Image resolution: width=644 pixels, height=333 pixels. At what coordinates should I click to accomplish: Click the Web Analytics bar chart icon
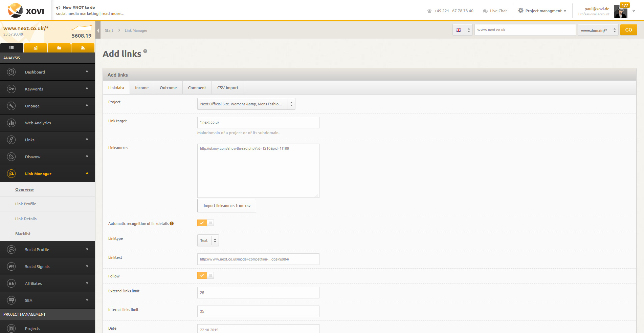tap(12, 123)
